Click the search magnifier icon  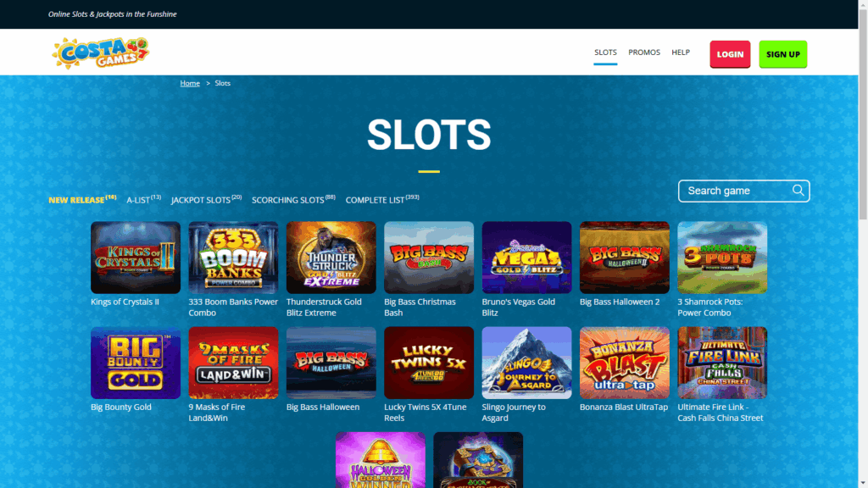[x=798, y=191]
